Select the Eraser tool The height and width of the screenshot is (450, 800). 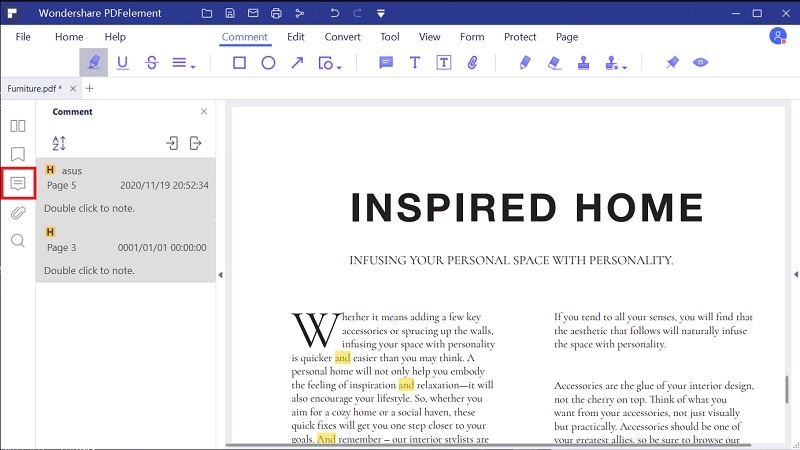click(x=554, y=62)
